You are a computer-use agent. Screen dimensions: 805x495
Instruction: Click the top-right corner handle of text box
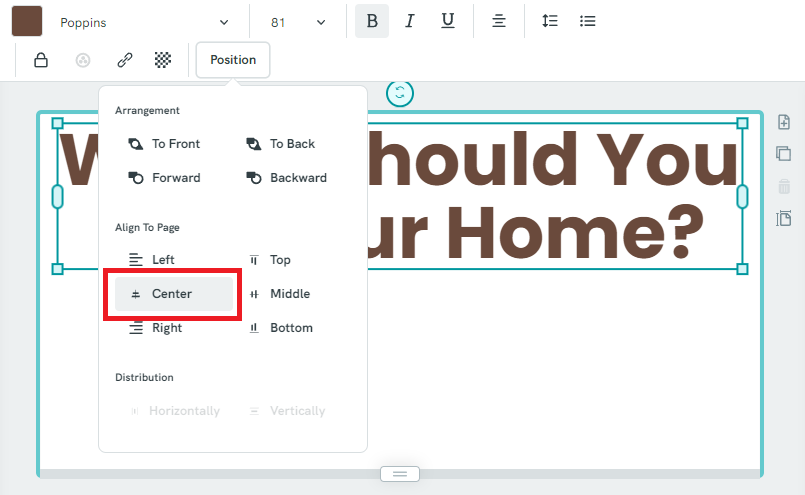tap(742, 123)
